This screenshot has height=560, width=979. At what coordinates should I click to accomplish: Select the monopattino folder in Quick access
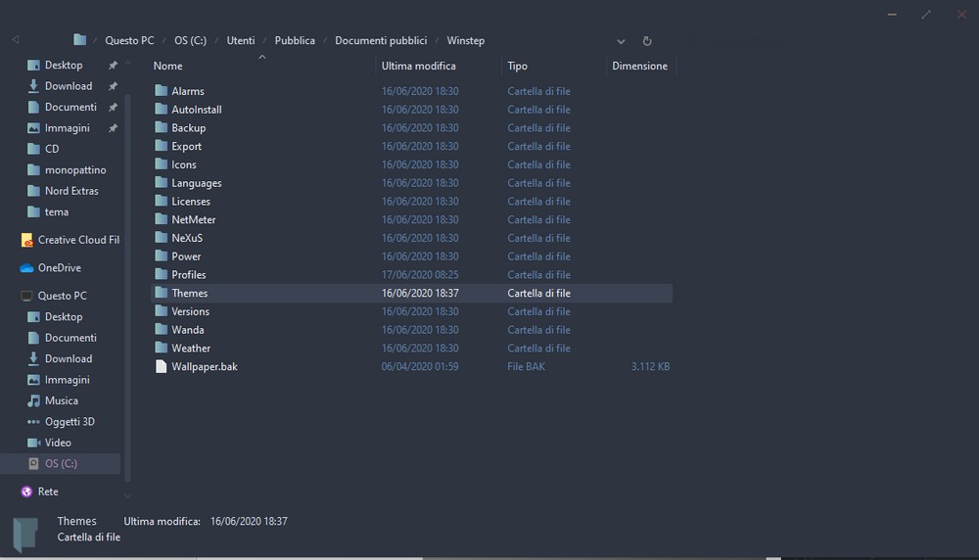[x=75, y=170]
